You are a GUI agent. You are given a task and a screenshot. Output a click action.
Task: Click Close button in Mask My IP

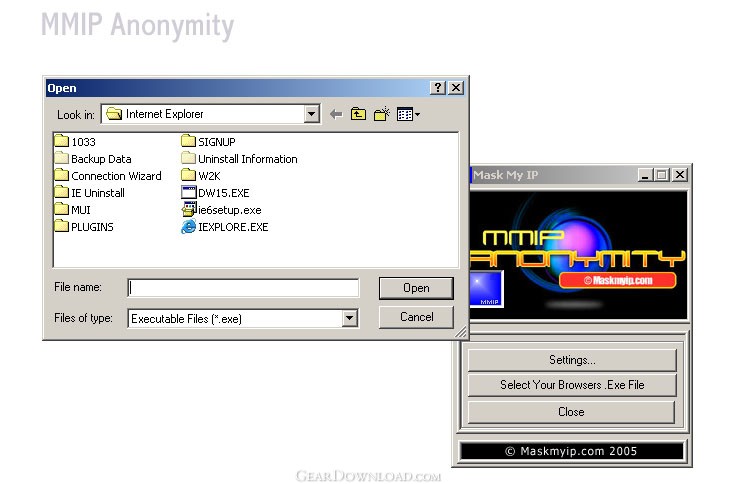coord(571,412)
